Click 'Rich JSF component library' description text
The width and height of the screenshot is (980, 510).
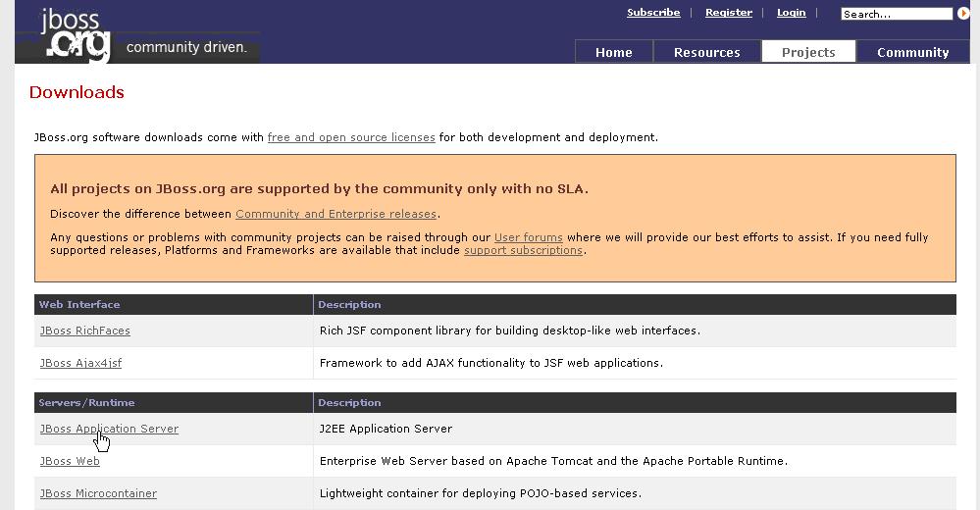[x=510, y=331]
